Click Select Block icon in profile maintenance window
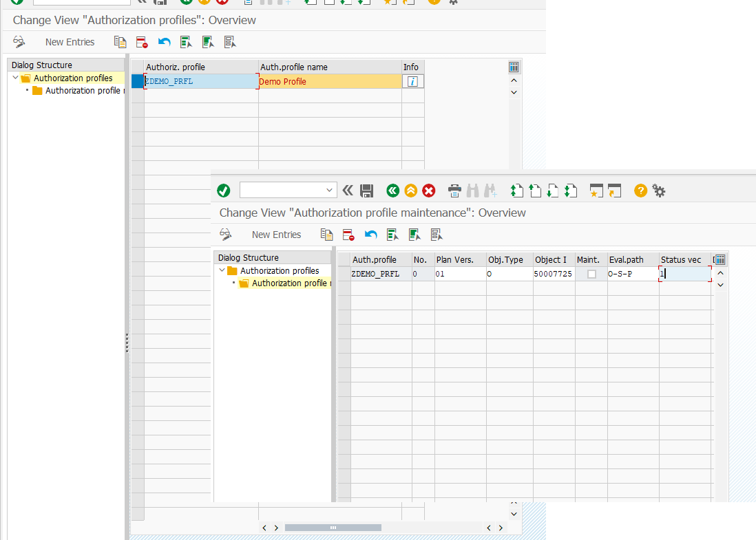This screenshot has height=540, width=756. click(x=414, y=235)
